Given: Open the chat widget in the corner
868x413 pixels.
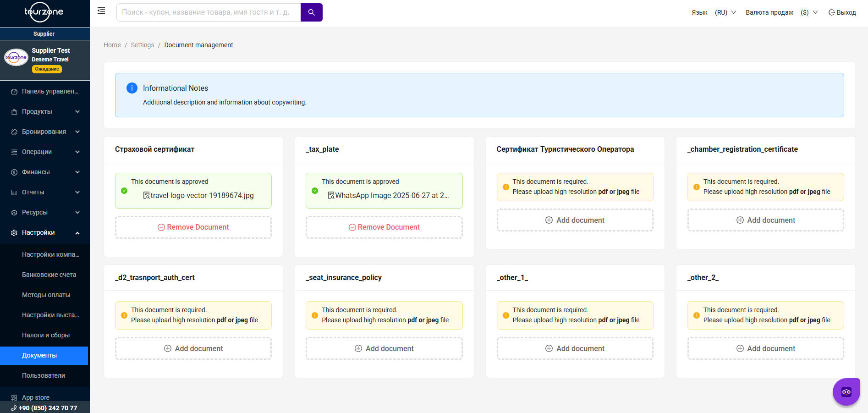Looking at the screenshot, I should point(846,391).
